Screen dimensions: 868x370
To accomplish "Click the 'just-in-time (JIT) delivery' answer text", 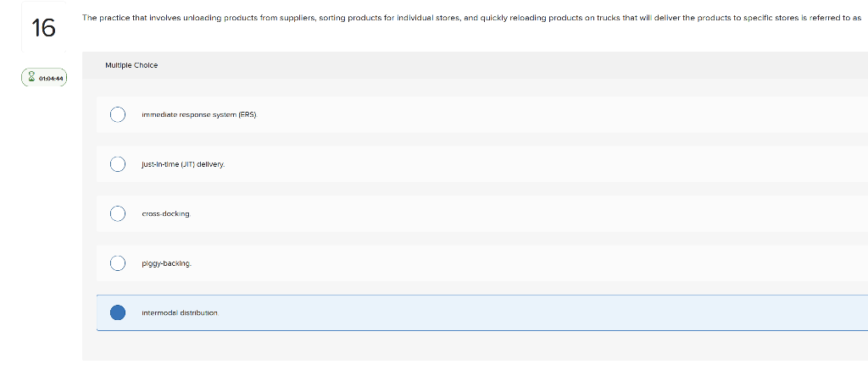I will [x=183, y=165].
